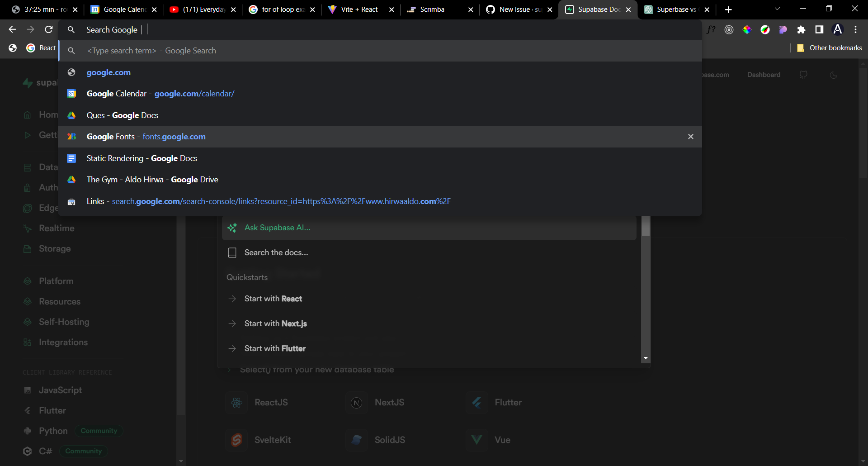Remove the Google Fonts suggestion
The height and width of the screenshot is (466, 868).
point(690,136)
